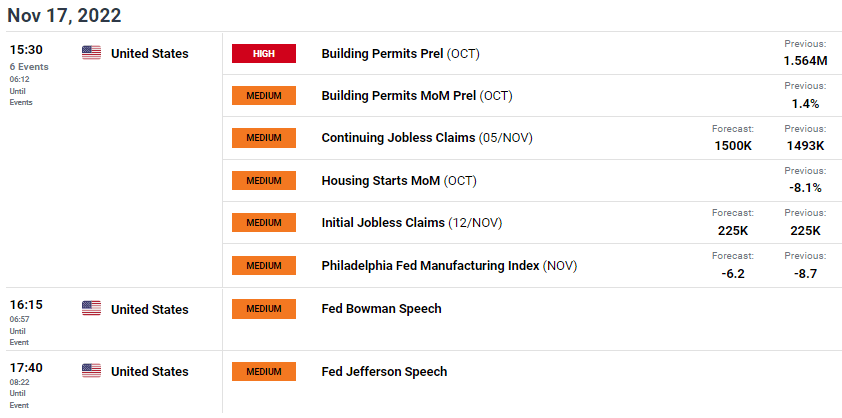
Task: Select Fed Bowman Speech event title
Action: pos(381,308)
